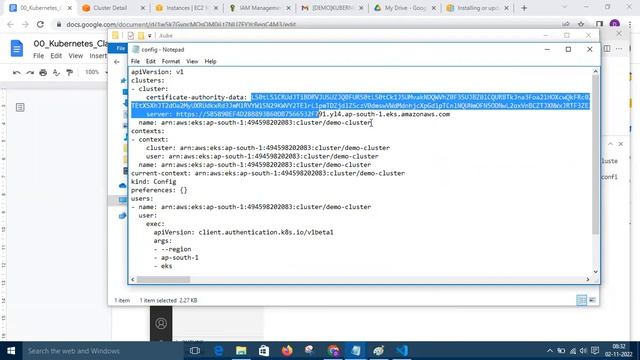Image resolution: width=640 pixels, height=360 pixels.
Task: Click Undo in Google Docs toolbar
Action: tap(17, 73)
